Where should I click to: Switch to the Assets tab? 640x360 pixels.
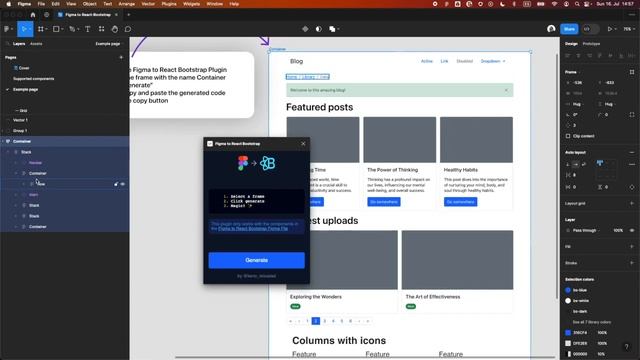pyautogui.click(x=36, y=44)
